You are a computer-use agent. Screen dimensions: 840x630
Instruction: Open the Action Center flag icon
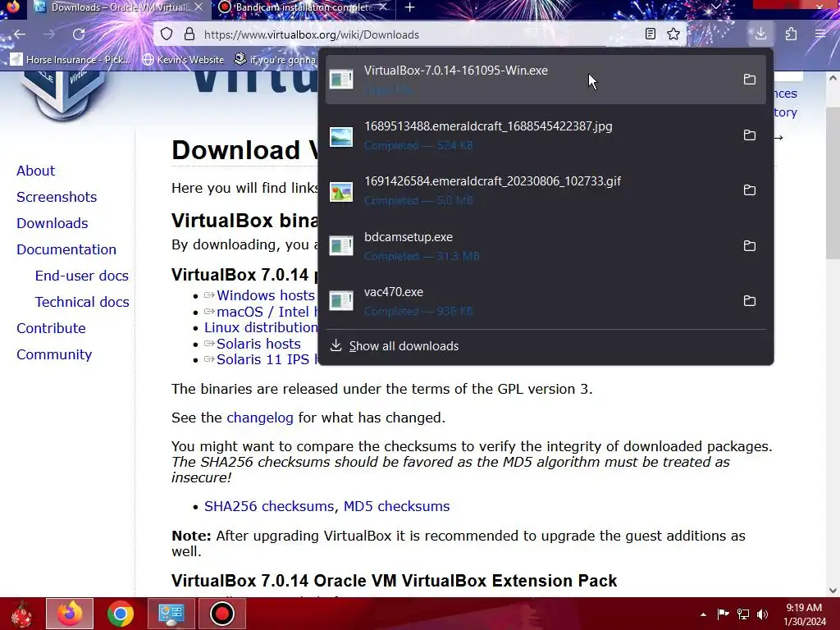tap(723, 614)
